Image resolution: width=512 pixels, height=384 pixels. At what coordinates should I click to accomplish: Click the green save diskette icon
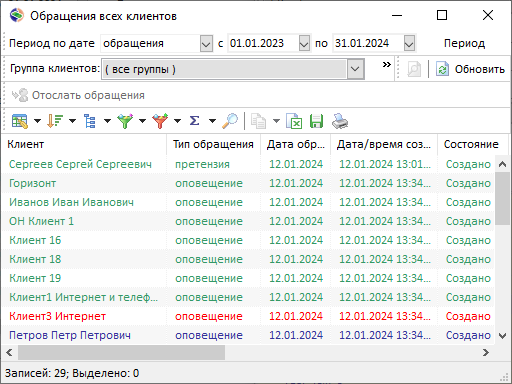coord(316,121)
